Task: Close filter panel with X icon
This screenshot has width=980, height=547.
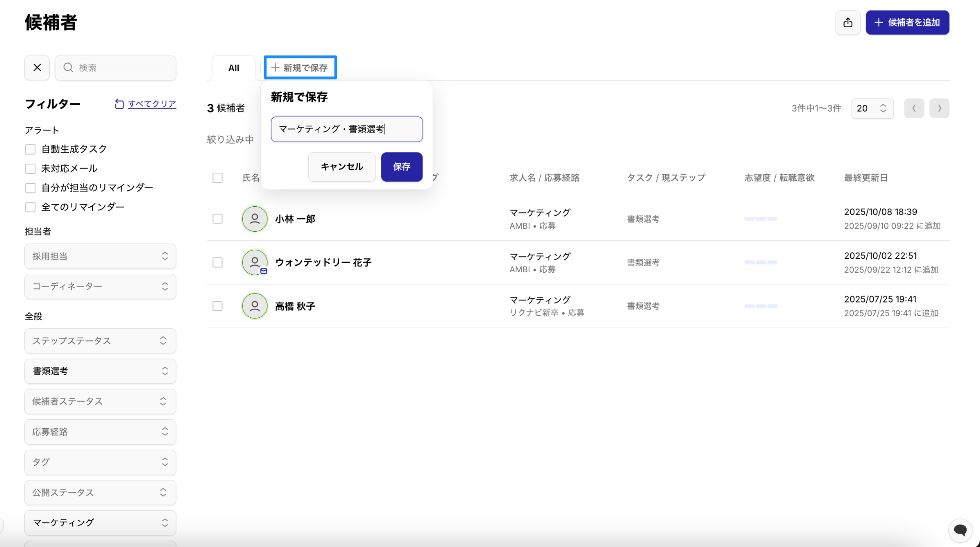Action: click(x=37, y=67)
